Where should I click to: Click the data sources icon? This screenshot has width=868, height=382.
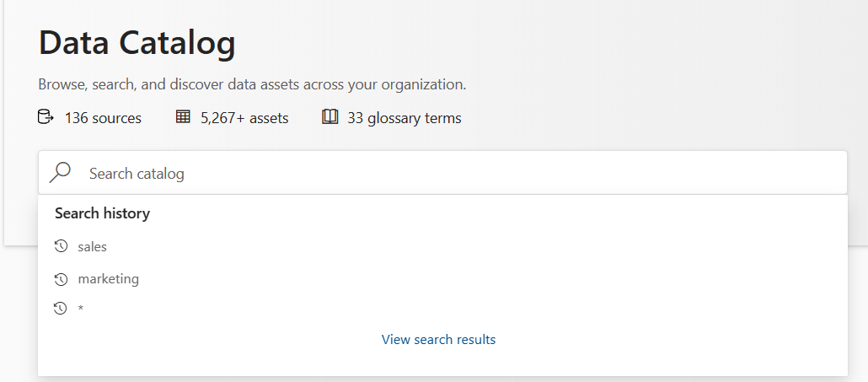pyautogui.click(x=46, y=117)
